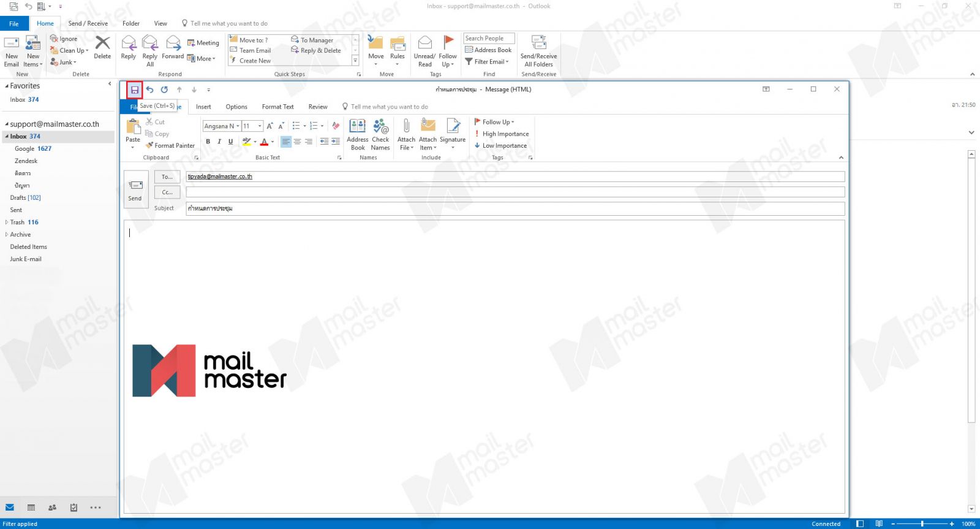Screen dimensions: 980x529
Task: Open font color dropdown arrow
Action: [x=273, y=142]
